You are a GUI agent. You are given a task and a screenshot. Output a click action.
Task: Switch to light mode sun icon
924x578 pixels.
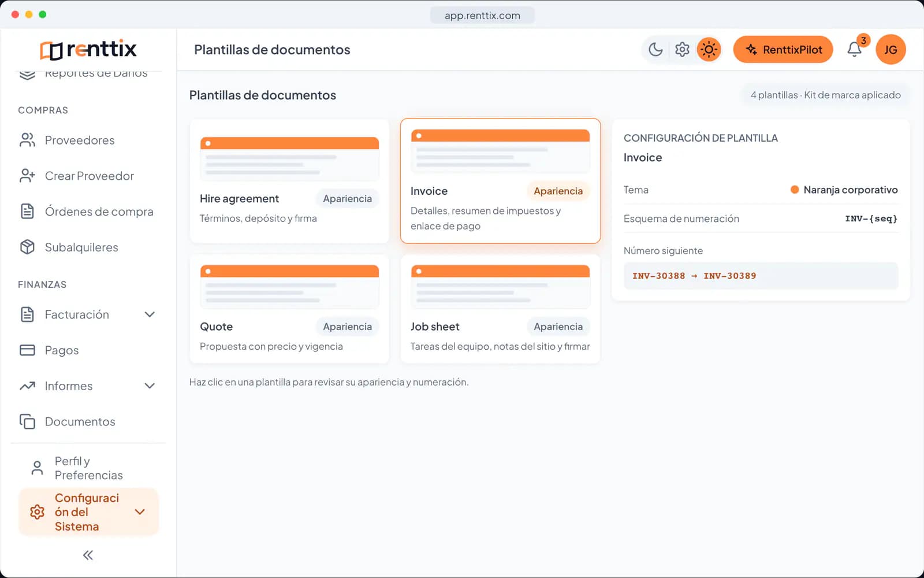click(709, 50)
